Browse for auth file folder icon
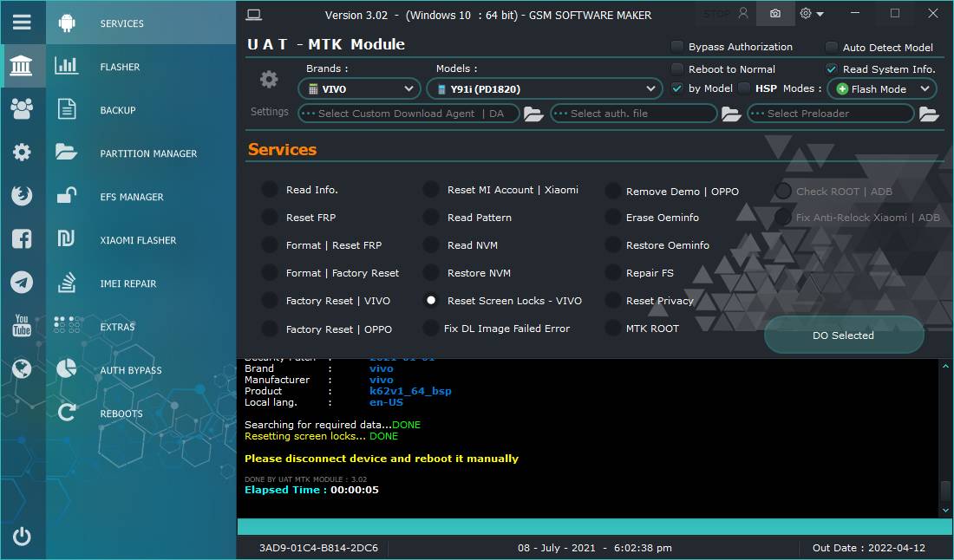954x560 pixels. [x=731, y=114]
